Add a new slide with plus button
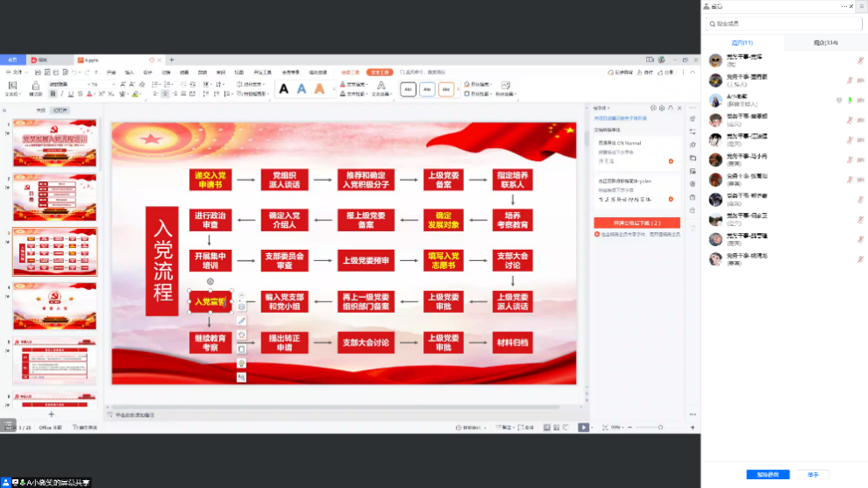The image size is (868, 488). 52,414
